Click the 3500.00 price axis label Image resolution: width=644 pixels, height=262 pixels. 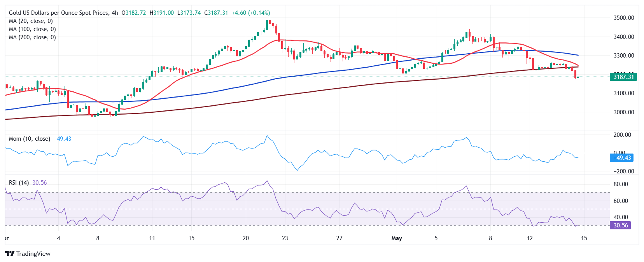pos(624,18)
